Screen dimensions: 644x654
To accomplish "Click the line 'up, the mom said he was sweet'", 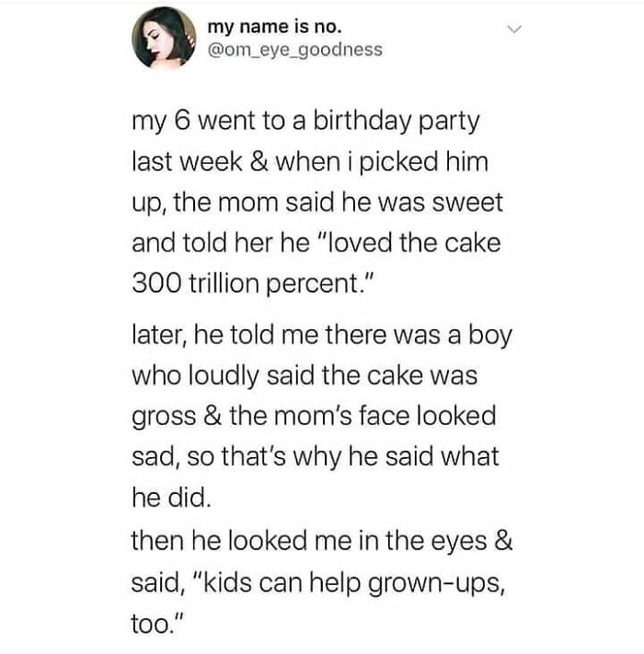I will pos(317,203).
